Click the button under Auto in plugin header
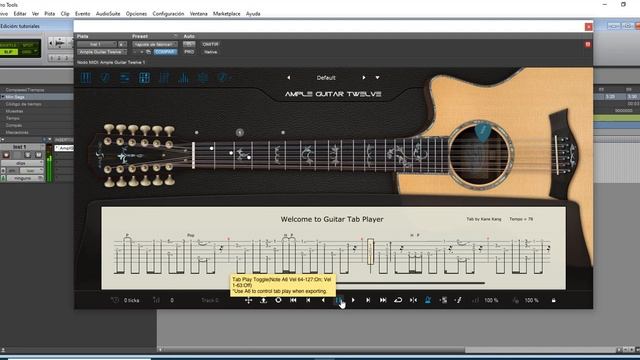This screenshot has height=360, width=640. pyautogui.click(x=189, y=44)
